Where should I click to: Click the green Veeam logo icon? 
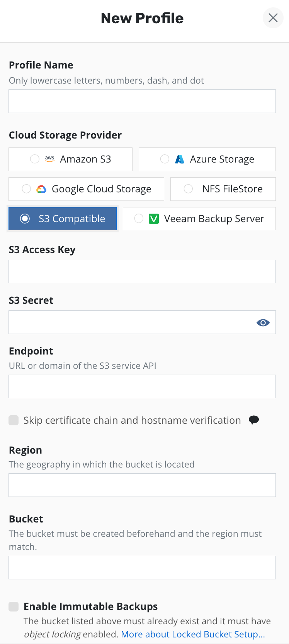[x=154, y=219]
